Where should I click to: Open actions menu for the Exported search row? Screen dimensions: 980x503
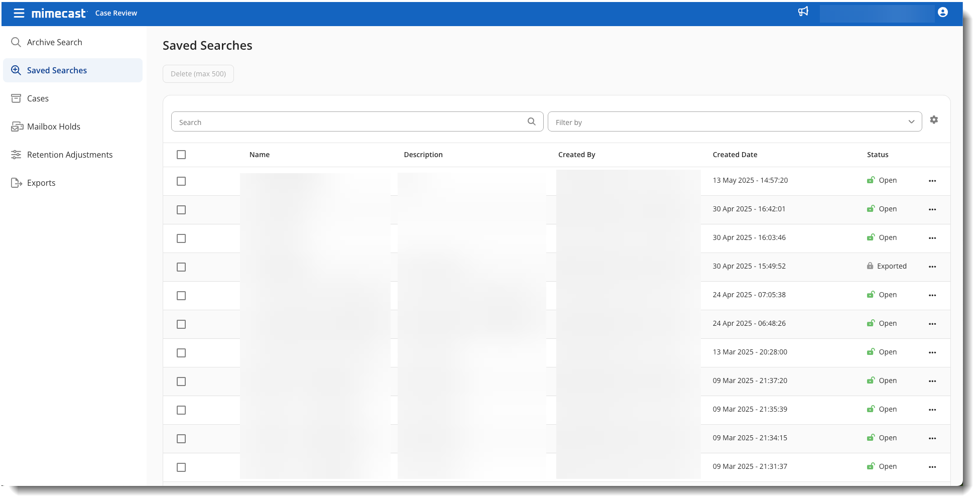click(932, 267)
